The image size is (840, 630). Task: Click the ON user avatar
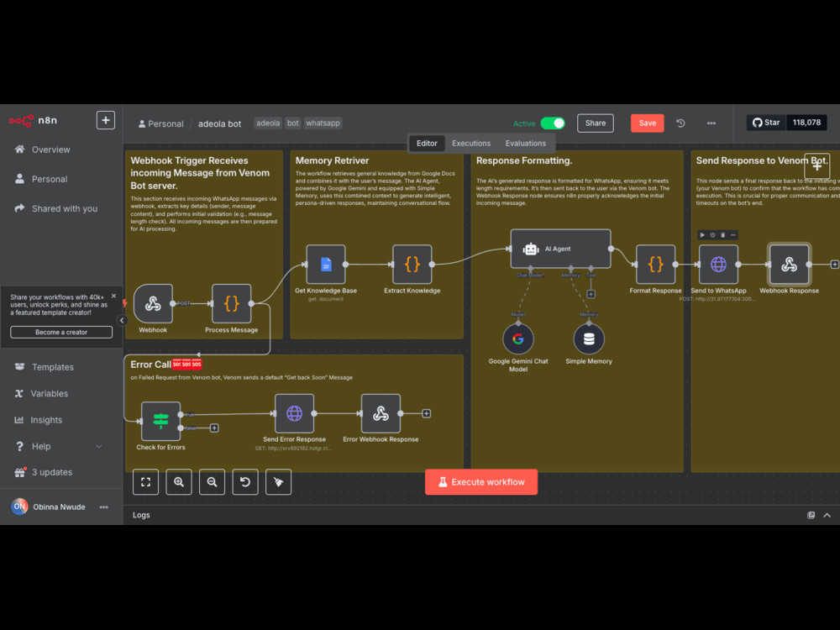tap(20, 507)
